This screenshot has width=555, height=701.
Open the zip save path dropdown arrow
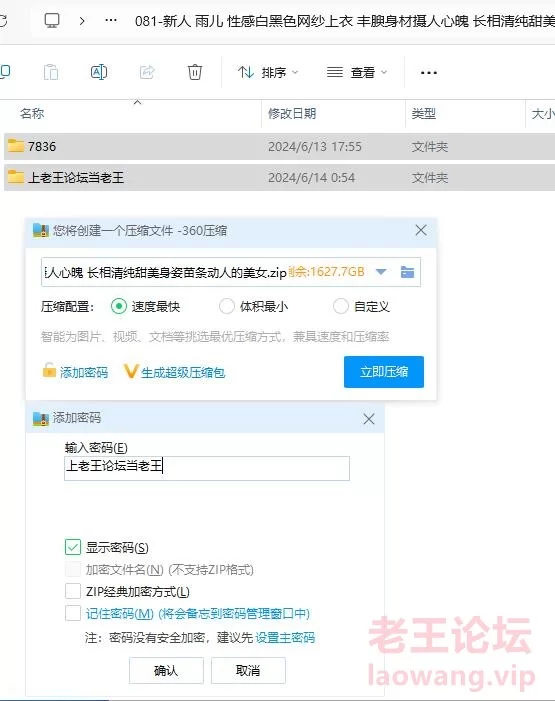381,272
